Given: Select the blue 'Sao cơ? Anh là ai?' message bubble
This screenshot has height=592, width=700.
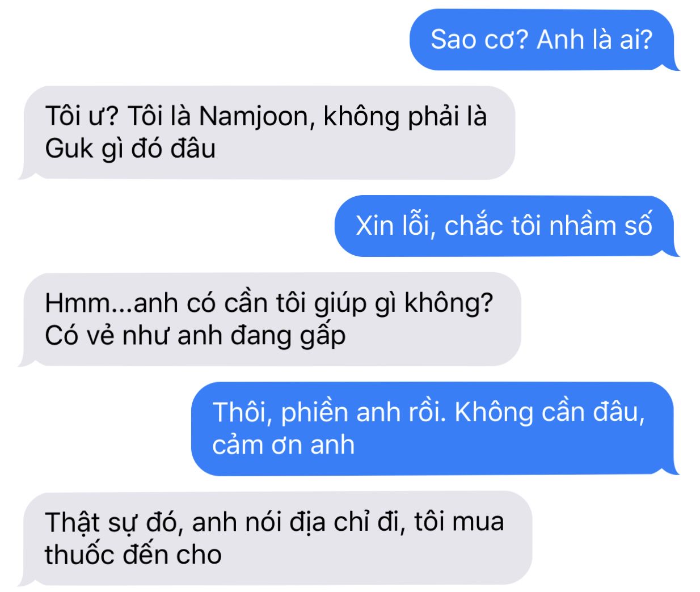Looking at the screenshot, I should (545, 40).
